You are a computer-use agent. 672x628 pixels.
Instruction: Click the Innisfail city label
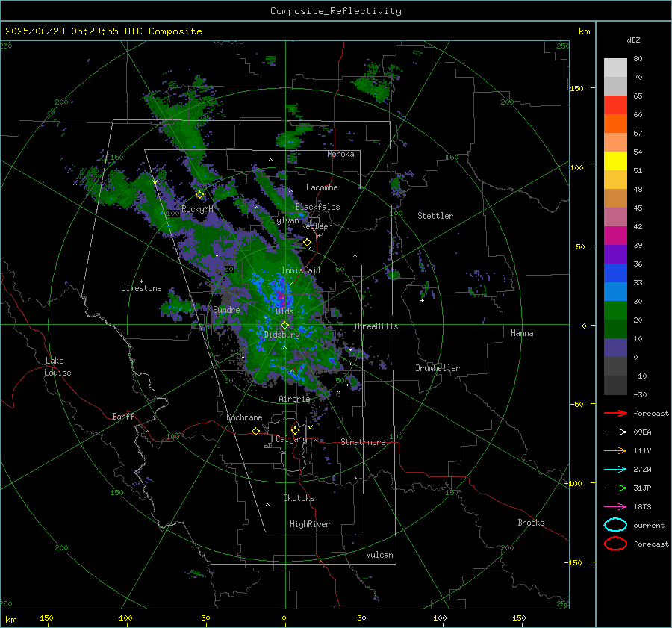pos(301,270)
